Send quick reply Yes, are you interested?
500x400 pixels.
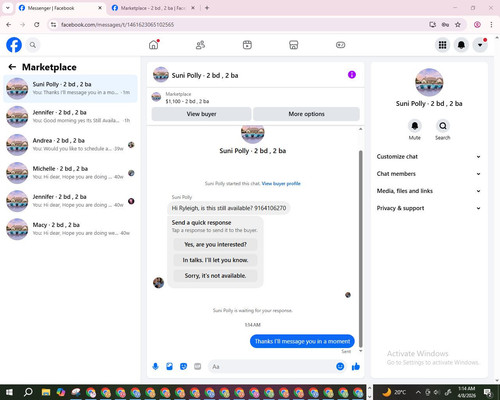point(215,245)
